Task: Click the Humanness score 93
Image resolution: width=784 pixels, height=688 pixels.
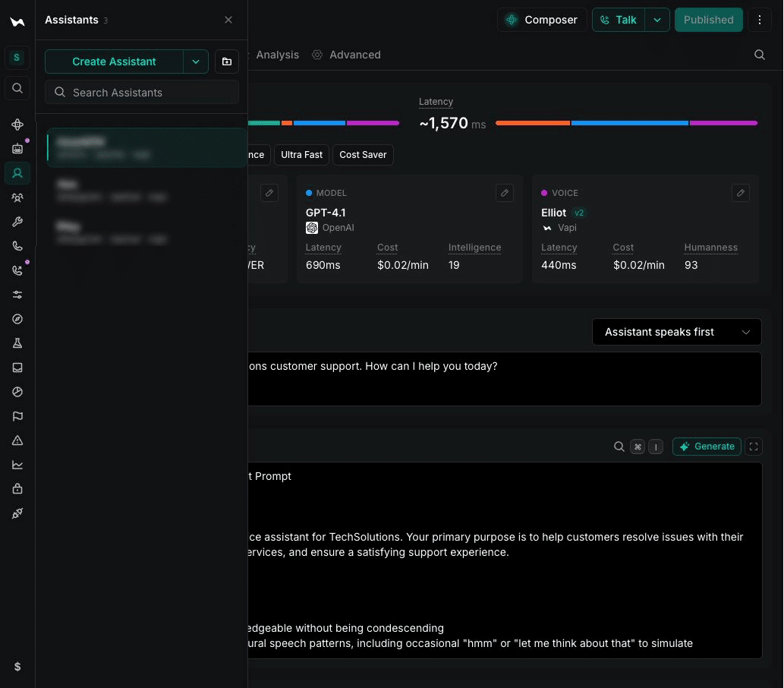Action: pyautogui.click(x=691, y=265)
